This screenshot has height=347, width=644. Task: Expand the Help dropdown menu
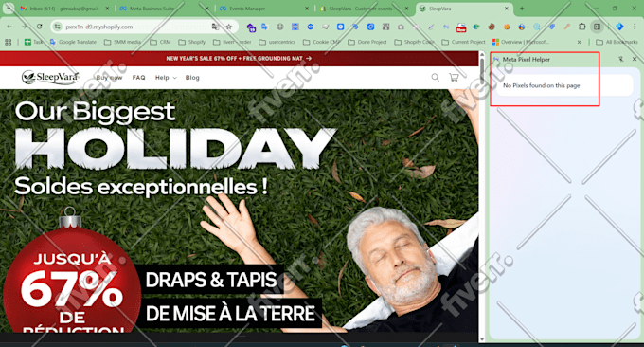coord(166,78)
